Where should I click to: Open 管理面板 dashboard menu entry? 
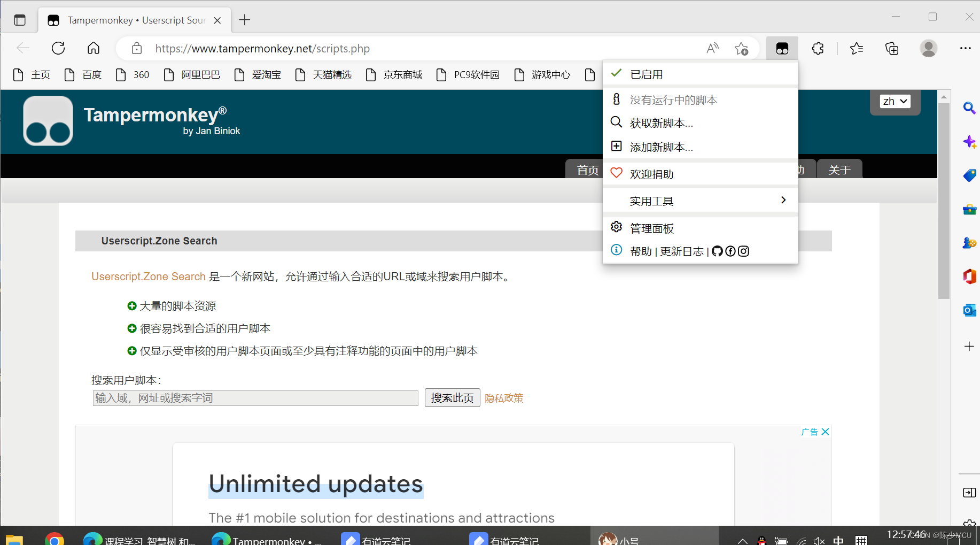701,228
